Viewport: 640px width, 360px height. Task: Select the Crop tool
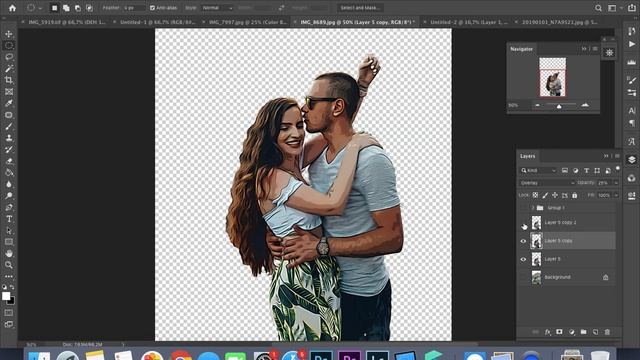click(x=9, y=80)
